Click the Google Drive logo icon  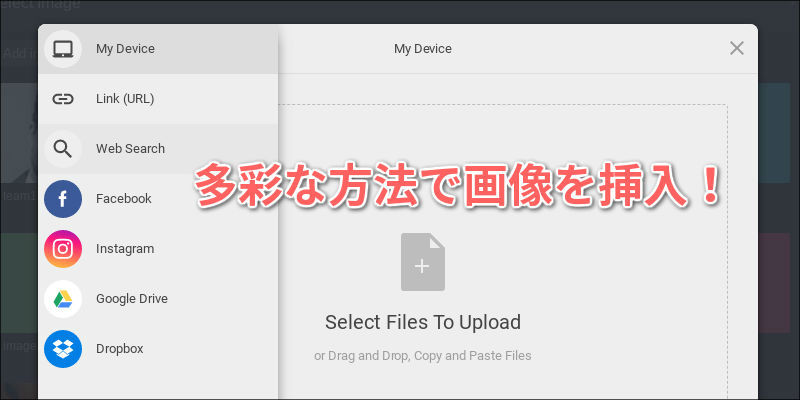(x=63, y=299)
